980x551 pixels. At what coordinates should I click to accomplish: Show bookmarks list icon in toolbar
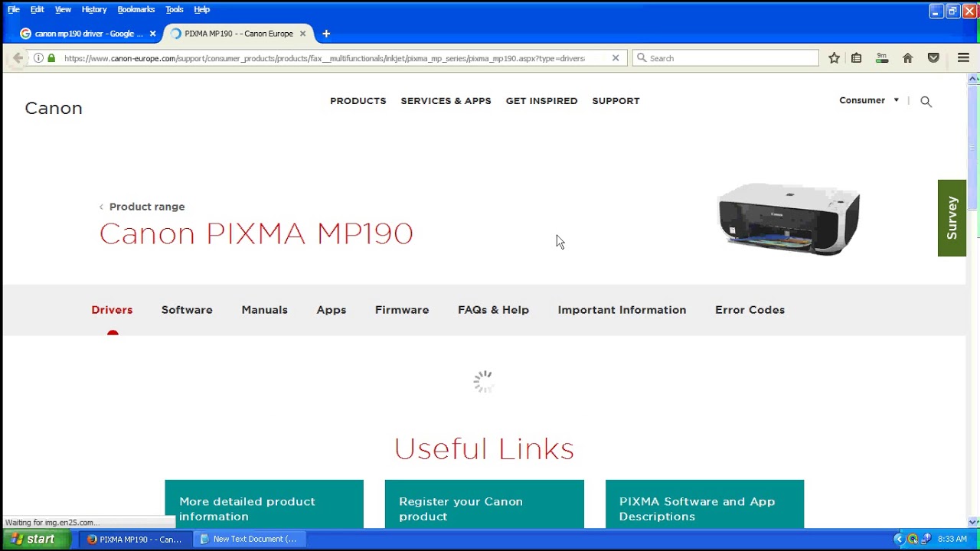point(857,58)
